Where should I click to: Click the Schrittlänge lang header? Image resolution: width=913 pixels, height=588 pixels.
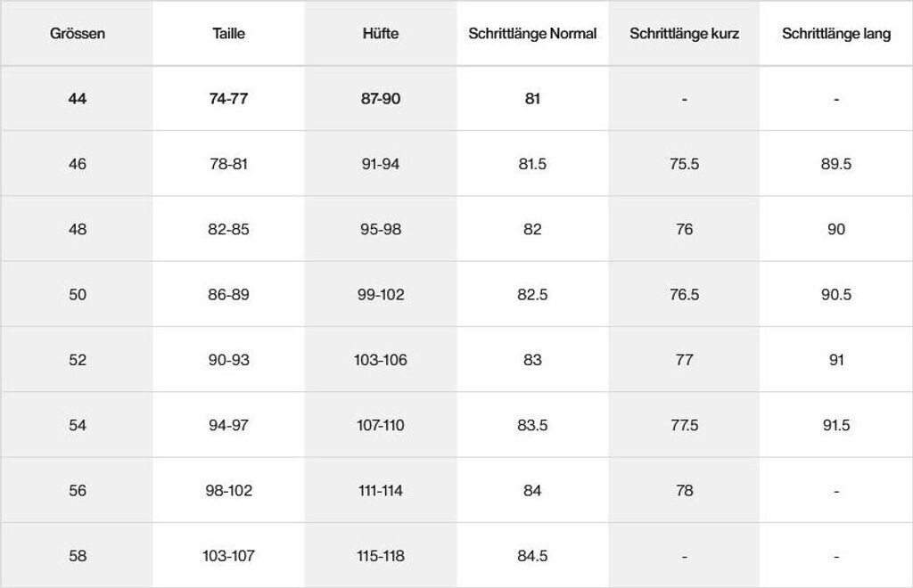click(836, 34)
